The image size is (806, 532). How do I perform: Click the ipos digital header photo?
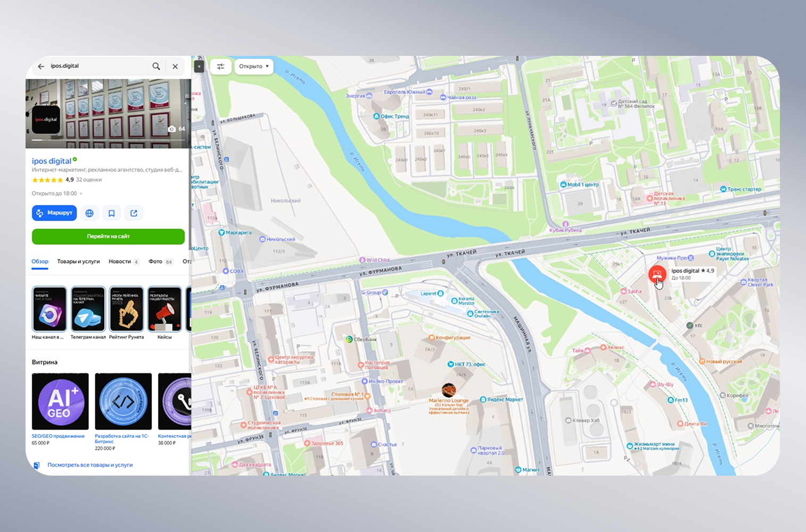point(108,113)
